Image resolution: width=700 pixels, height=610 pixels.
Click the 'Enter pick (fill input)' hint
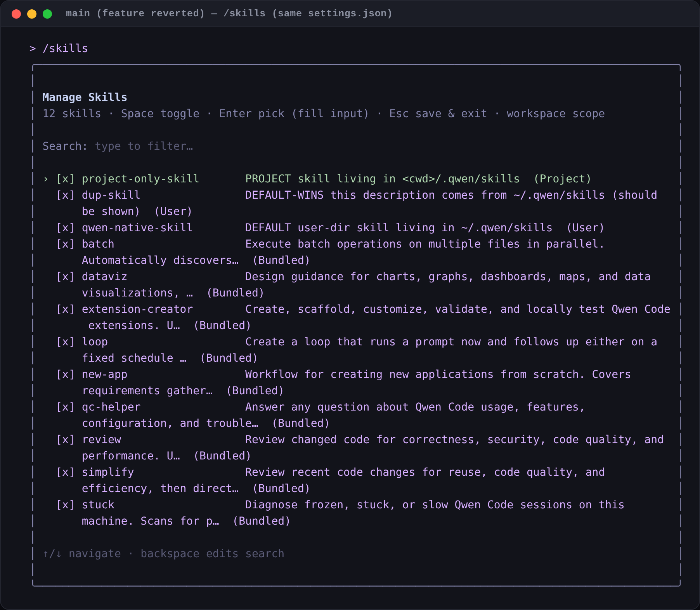tap(294, 114)
